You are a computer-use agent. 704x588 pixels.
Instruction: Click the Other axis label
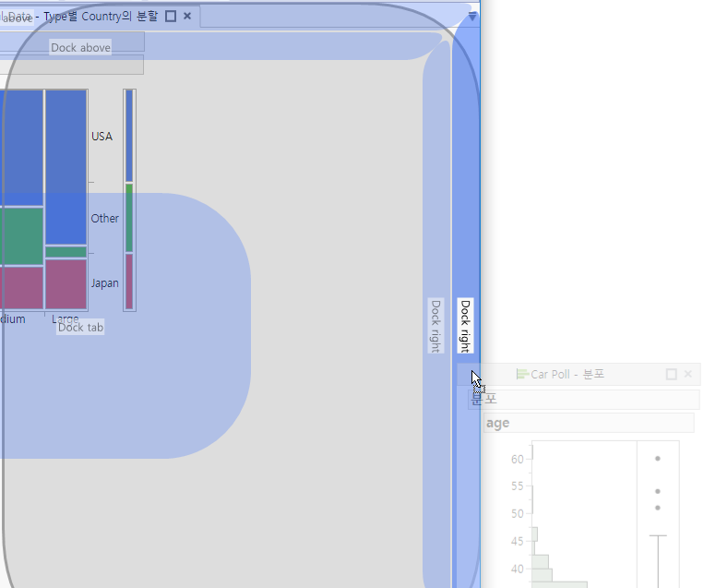(104, 219)
